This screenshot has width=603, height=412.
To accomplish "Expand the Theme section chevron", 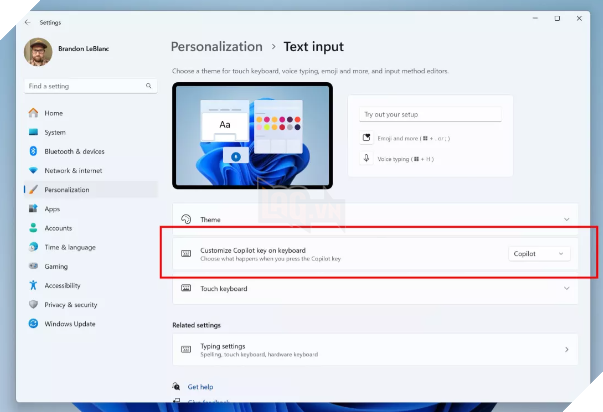I will 566,219.
